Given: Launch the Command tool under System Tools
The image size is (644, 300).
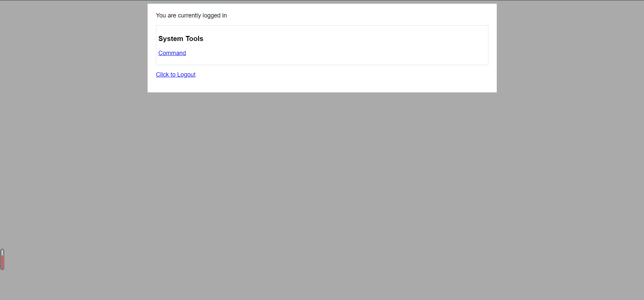Looking at the screenshot, I should tap(172, 53).
